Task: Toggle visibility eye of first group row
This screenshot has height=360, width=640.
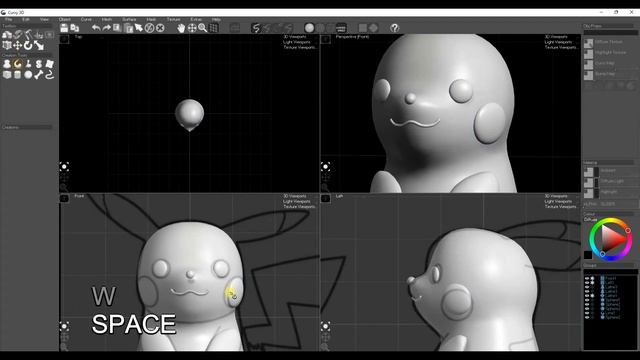Action: click(587, 278)
